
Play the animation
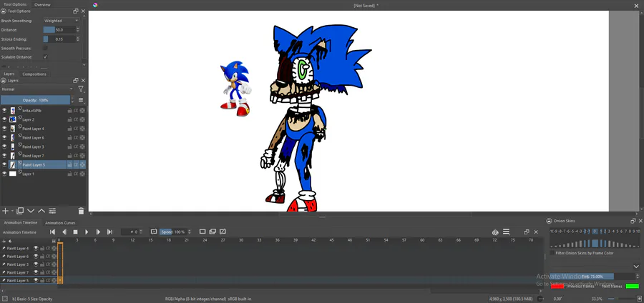point(87,232)
